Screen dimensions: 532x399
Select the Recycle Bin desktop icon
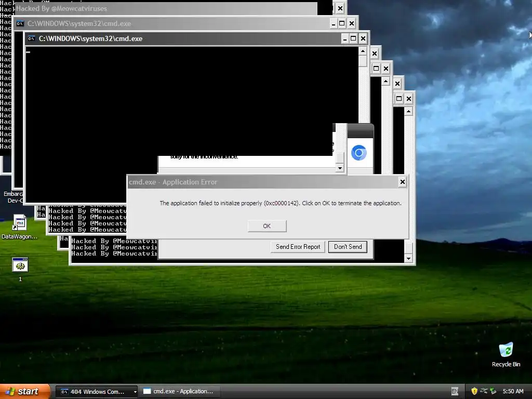tap(506, 354)
